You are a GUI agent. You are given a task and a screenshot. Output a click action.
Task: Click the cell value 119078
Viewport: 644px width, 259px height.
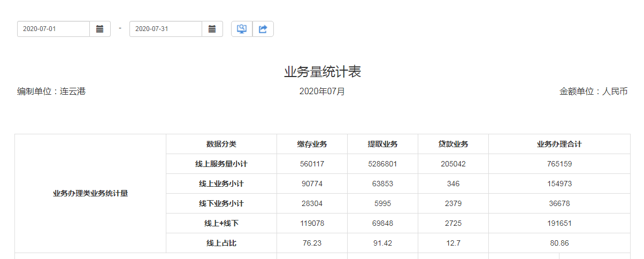point(312,223)
